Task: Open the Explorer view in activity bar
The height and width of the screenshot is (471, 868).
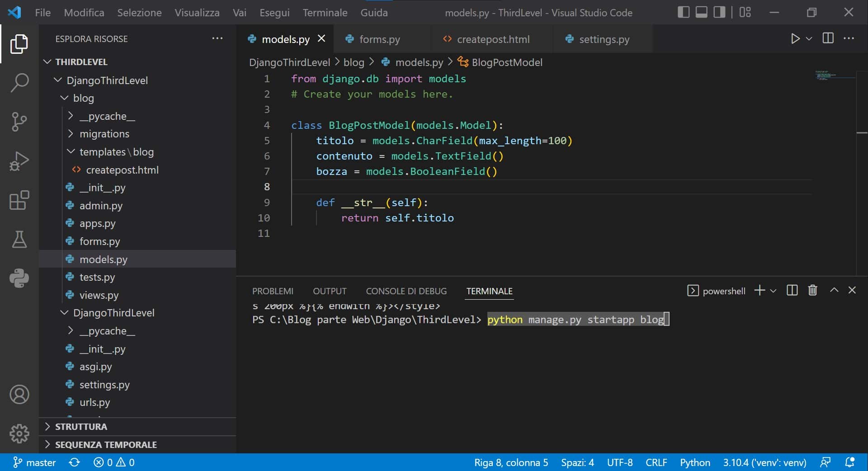Action: tap(19, 44)
